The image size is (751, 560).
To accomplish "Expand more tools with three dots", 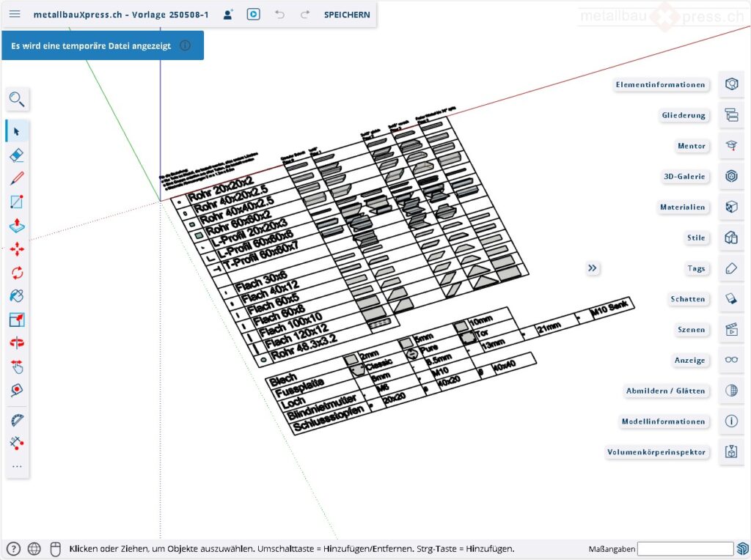I will (17, 466).
